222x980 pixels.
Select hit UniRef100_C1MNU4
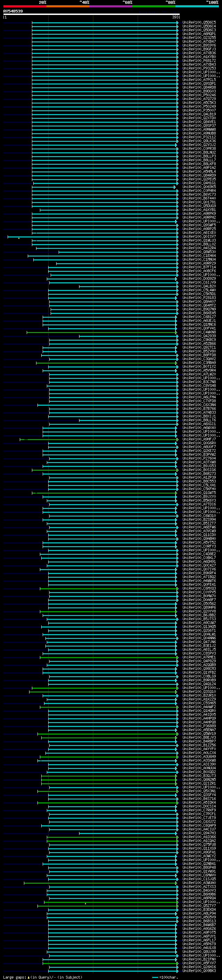pos(199,259)
